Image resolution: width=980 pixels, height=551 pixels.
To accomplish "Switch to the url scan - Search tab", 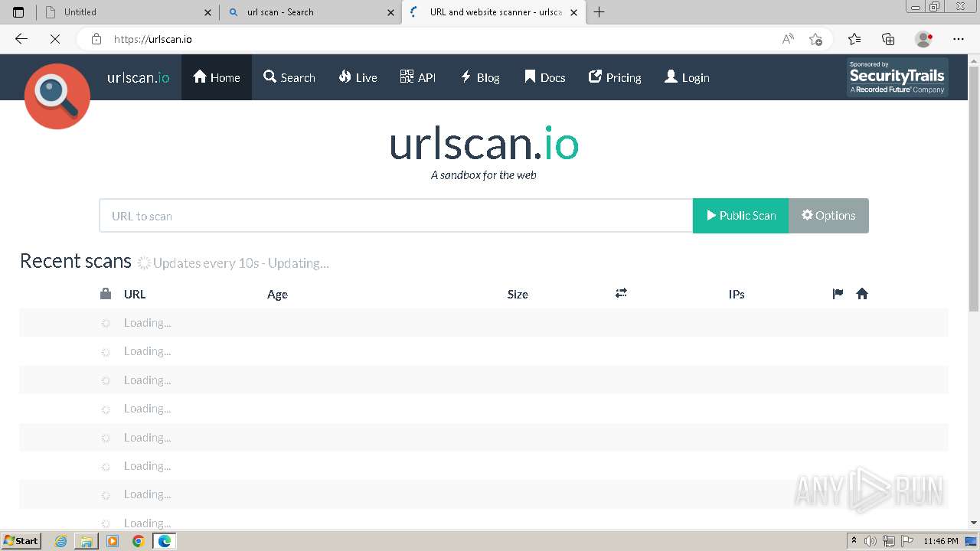I will coord(311,12).
